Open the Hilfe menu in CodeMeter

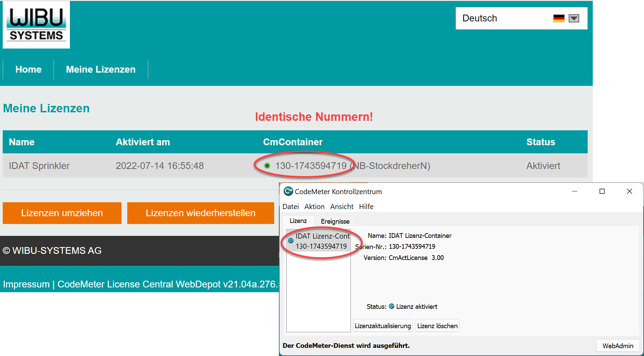(366, 207)
